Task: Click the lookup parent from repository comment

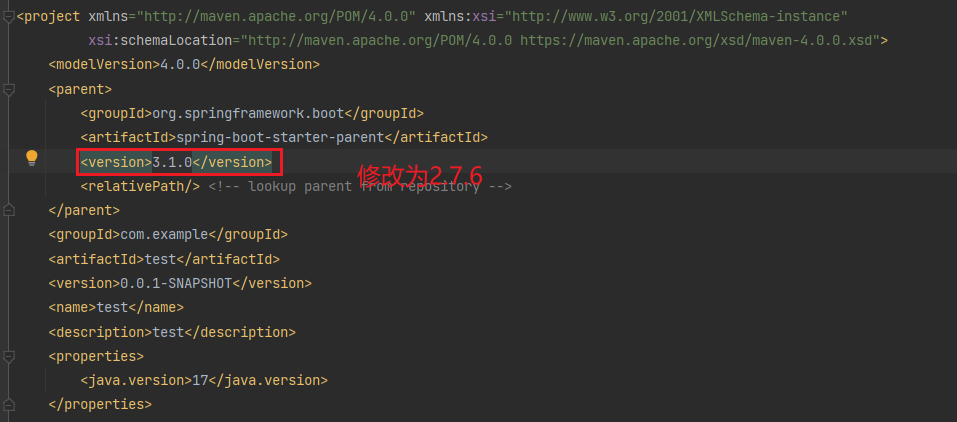Action: pos(360,186)
